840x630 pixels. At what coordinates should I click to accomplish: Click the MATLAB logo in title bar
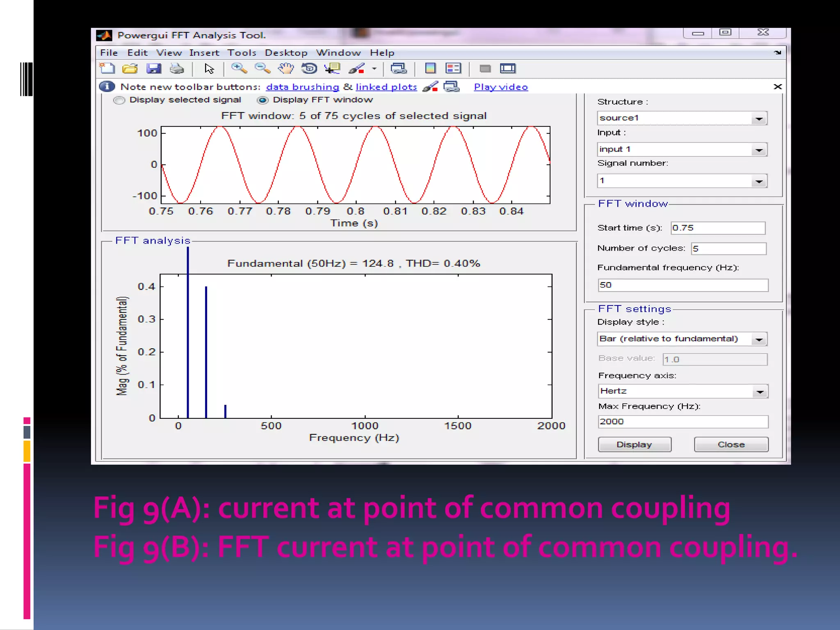coord(104,35)
